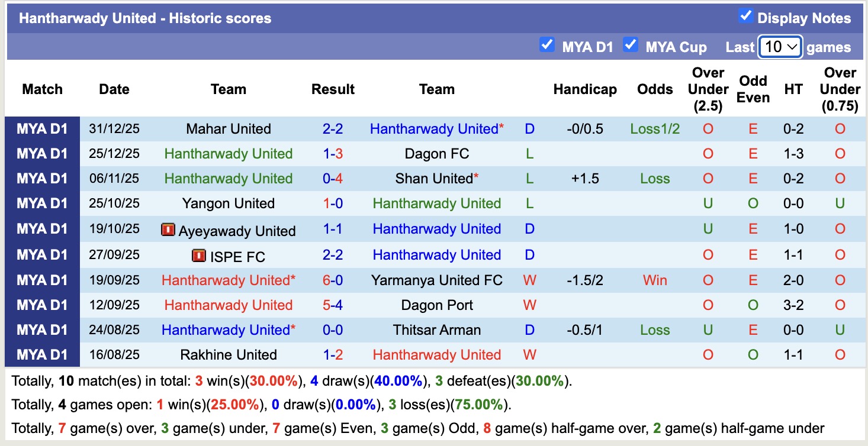Open the Last games count dropdown
The image size is (868, 446).
(780, 46)
